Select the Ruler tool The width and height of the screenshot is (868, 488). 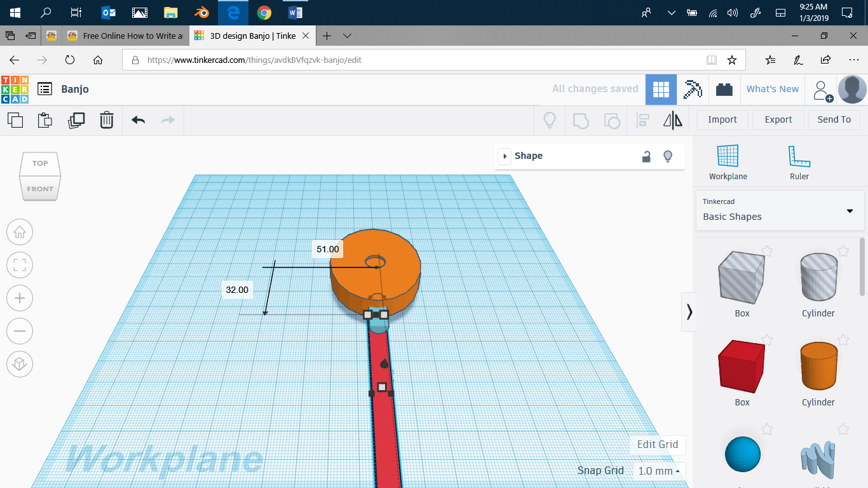[799, 163]
